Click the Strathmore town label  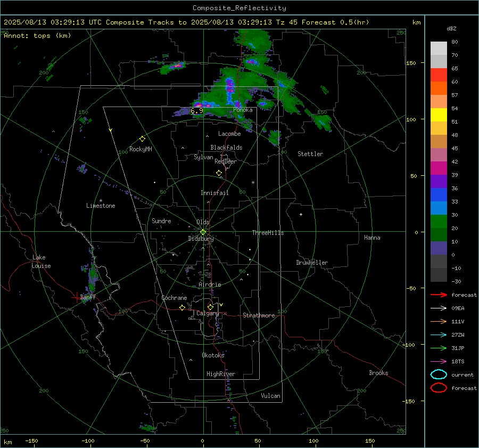tap(259, 315)
